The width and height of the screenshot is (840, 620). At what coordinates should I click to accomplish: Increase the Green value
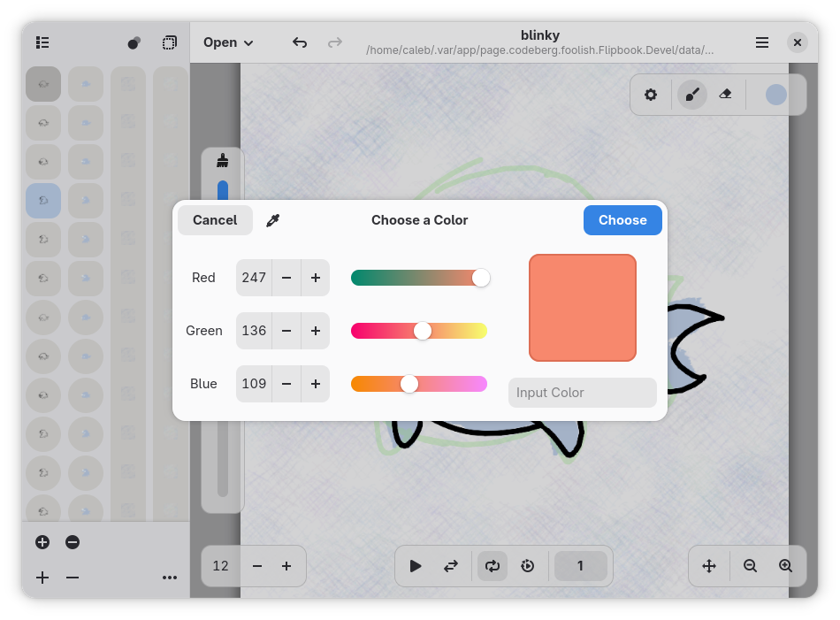pyautogui.click(x=316, y=331)
